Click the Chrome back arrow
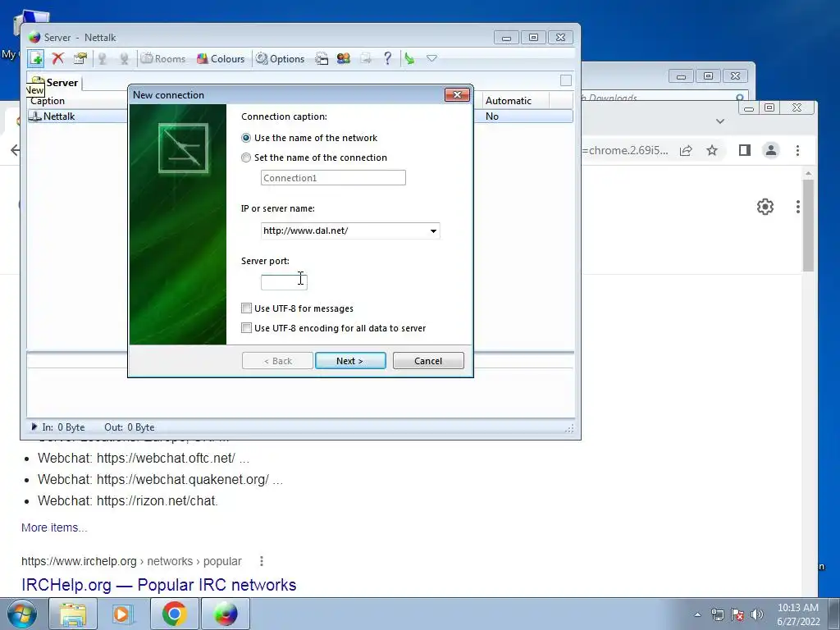840x630 pixels. tap(15, 150)
